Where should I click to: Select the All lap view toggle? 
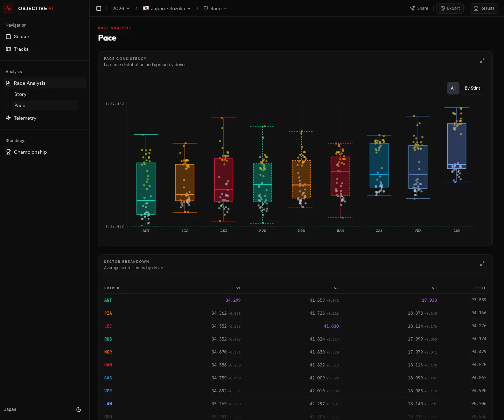click(x=453, y=88)
